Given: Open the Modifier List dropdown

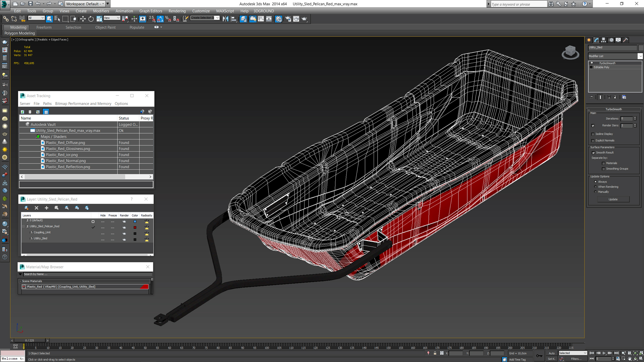Looking at the screenshot, I should (x=640, y=56).
